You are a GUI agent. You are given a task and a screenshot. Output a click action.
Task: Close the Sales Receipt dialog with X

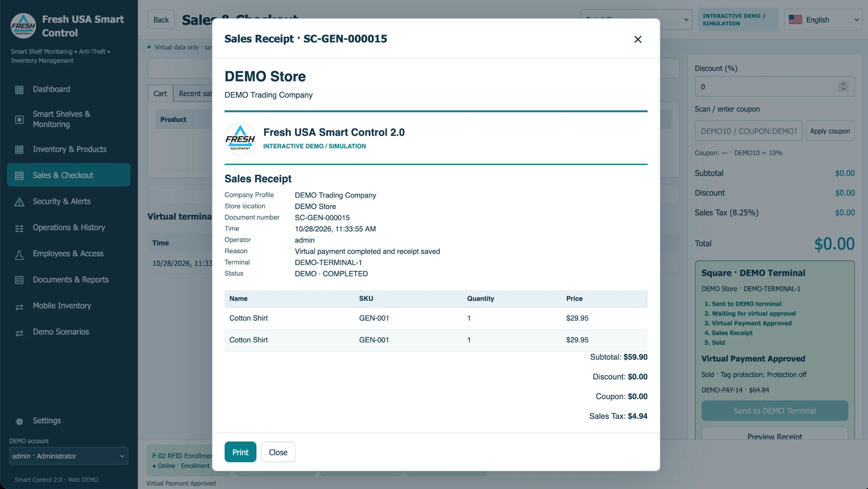(x=638, y=39)
